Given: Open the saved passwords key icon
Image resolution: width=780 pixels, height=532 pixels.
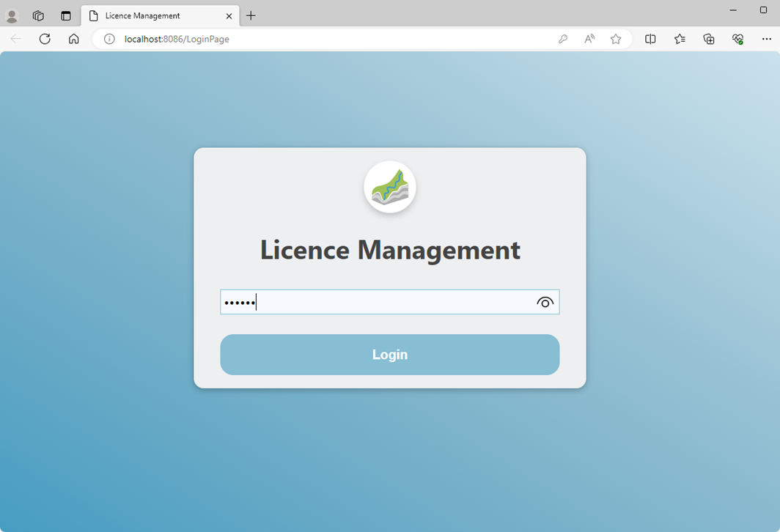Looking at the screenshot, I should [x=563, y=39].
